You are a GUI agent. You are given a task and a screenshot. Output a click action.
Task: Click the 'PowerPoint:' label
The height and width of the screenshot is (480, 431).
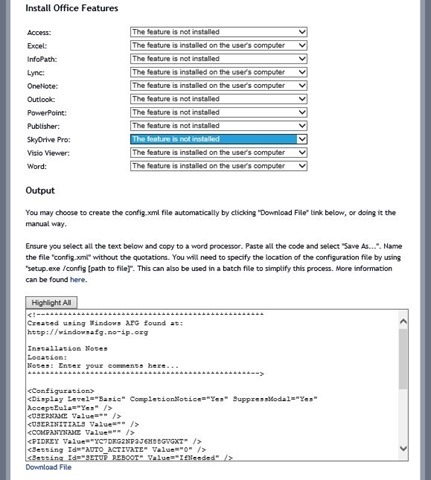coord(47,113)
